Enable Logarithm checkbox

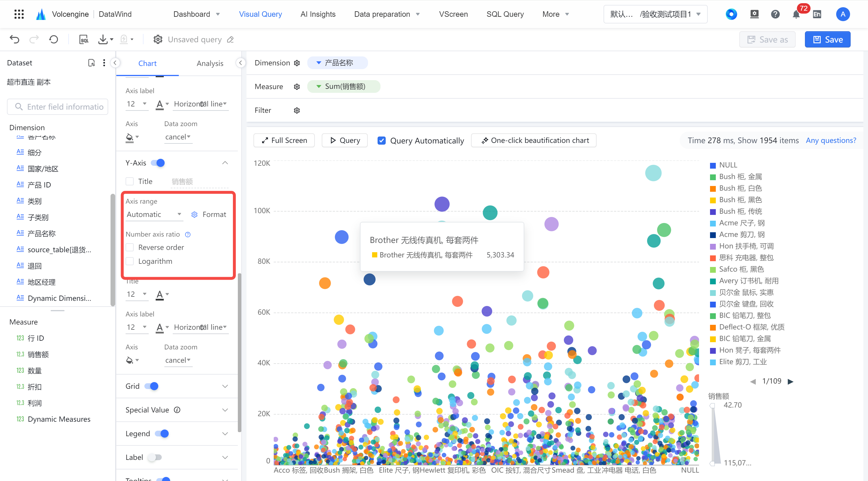point(129,261)
